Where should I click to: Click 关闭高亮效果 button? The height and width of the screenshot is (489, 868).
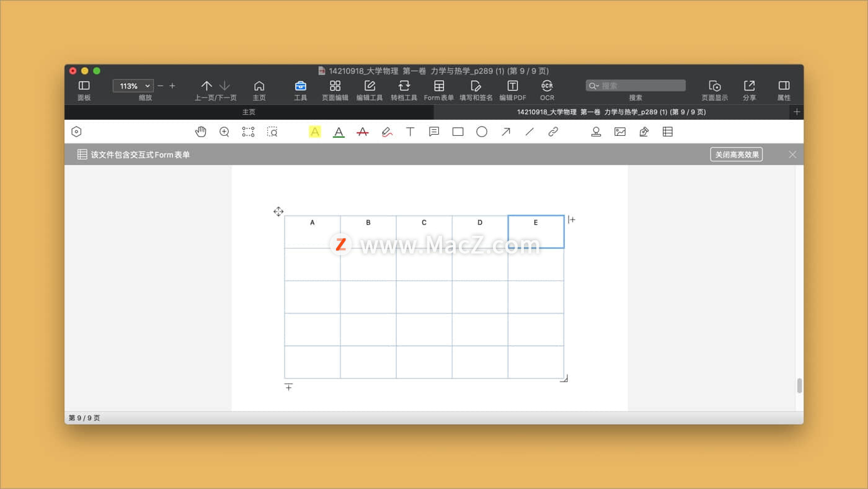point(737,155)
